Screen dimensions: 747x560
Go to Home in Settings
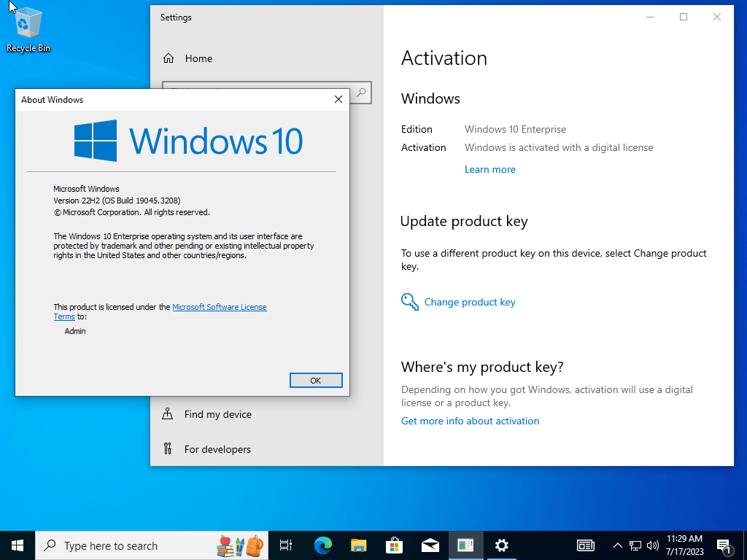tap(198, 58)
